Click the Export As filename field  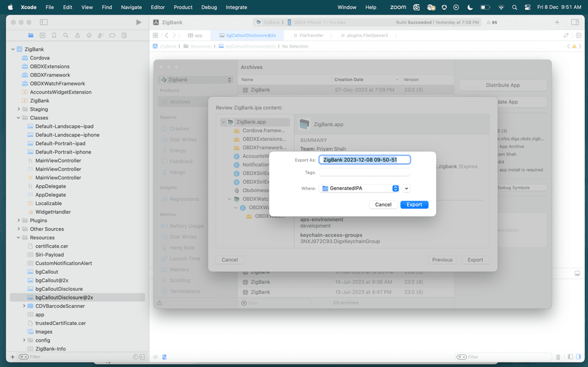[364, 160]
